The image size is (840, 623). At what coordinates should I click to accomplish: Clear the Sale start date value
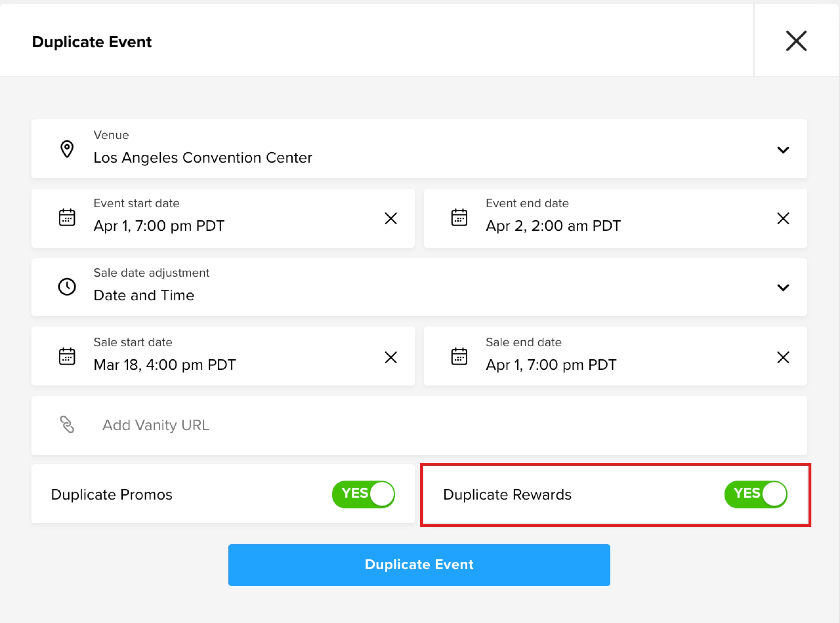point(391,358)
